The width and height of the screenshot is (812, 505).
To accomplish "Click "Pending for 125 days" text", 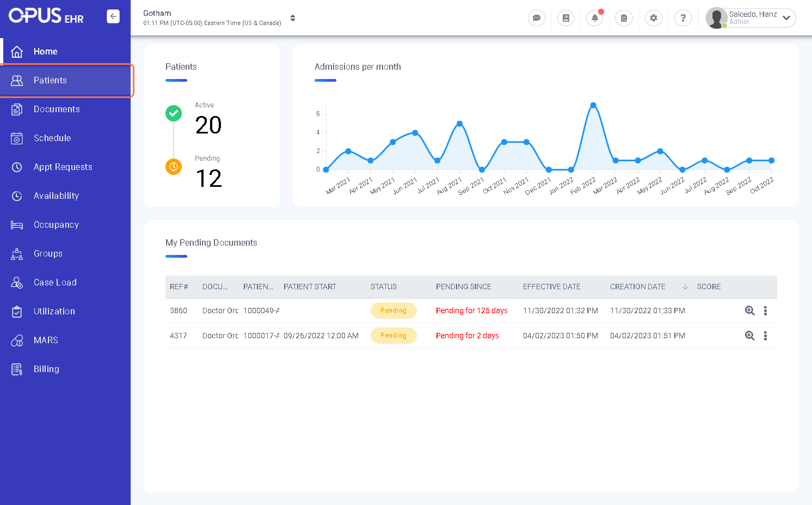I will click(x=472, y=311).
